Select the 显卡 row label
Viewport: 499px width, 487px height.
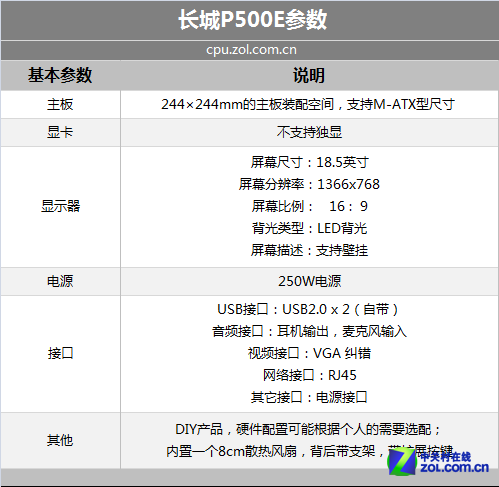point(60,132)
